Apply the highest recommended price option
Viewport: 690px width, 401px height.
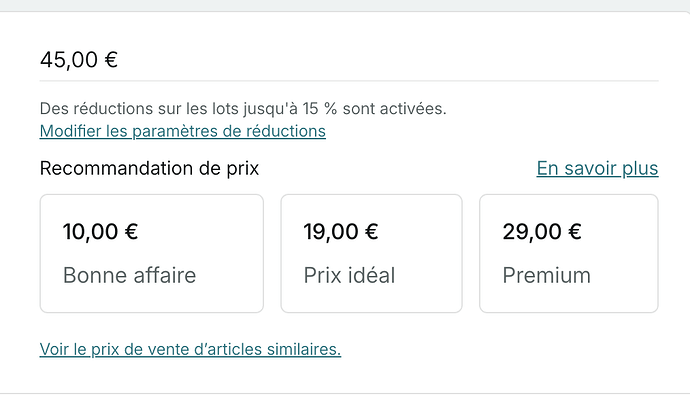pos(568,253)
